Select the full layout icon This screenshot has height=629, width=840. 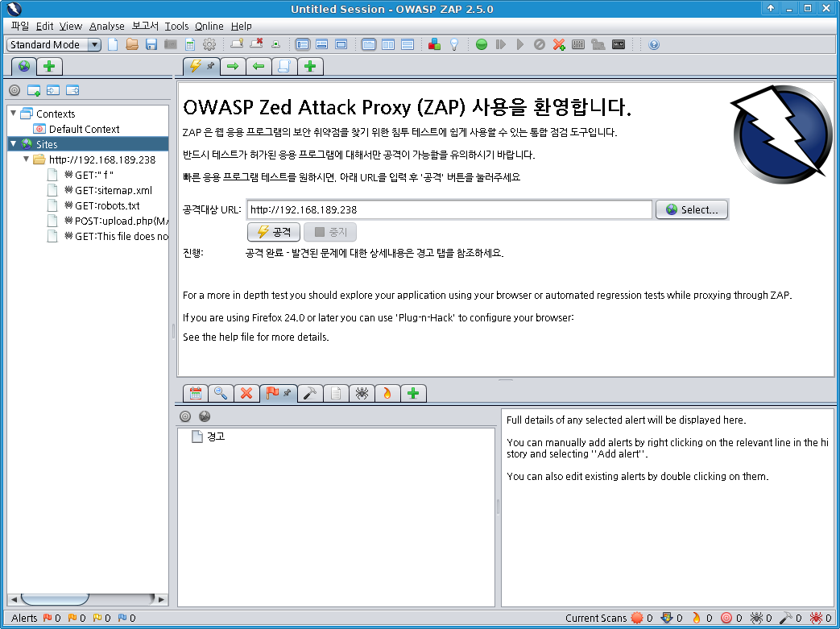(341, 44)
